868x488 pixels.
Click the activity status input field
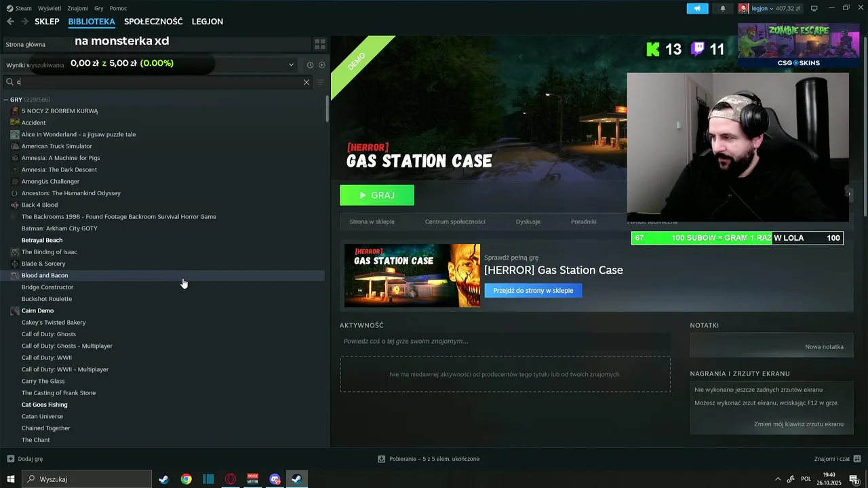coord(505,341)
